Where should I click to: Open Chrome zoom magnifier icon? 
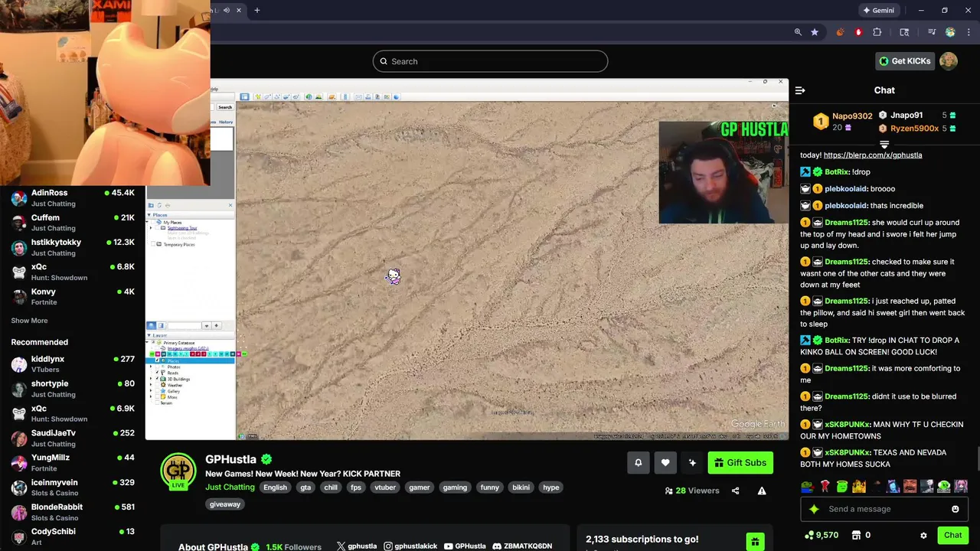798,32
